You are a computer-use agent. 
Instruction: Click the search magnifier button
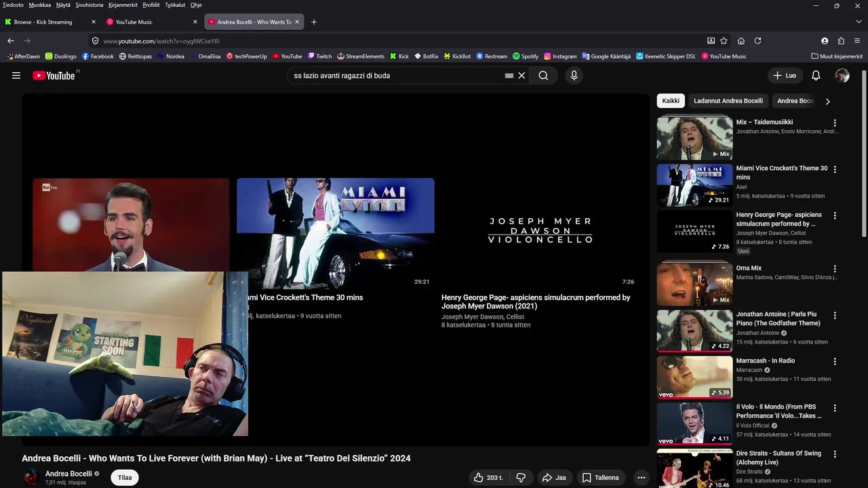543,75
